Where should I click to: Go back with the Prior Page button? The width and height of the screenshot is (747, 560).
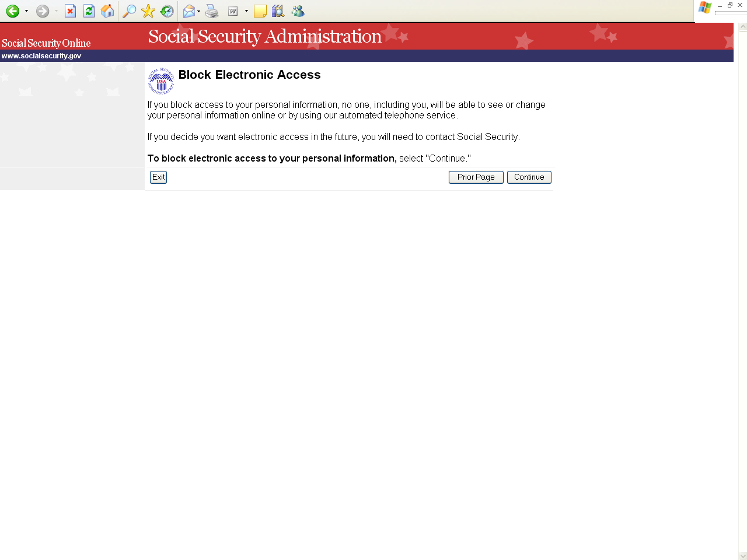[476, 177]
